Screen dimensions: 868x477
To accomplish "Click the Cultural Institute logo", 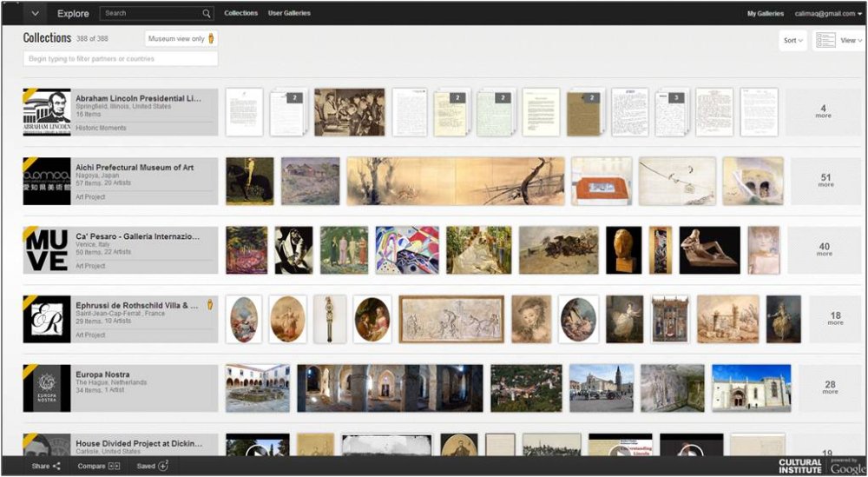I will (x=800, y=466).
